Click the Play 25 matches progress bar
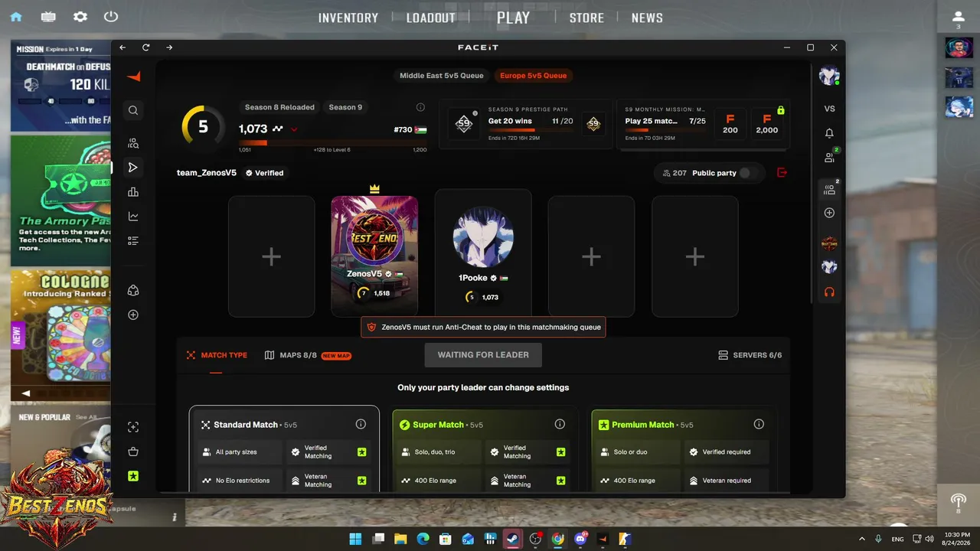 (665, 130)
